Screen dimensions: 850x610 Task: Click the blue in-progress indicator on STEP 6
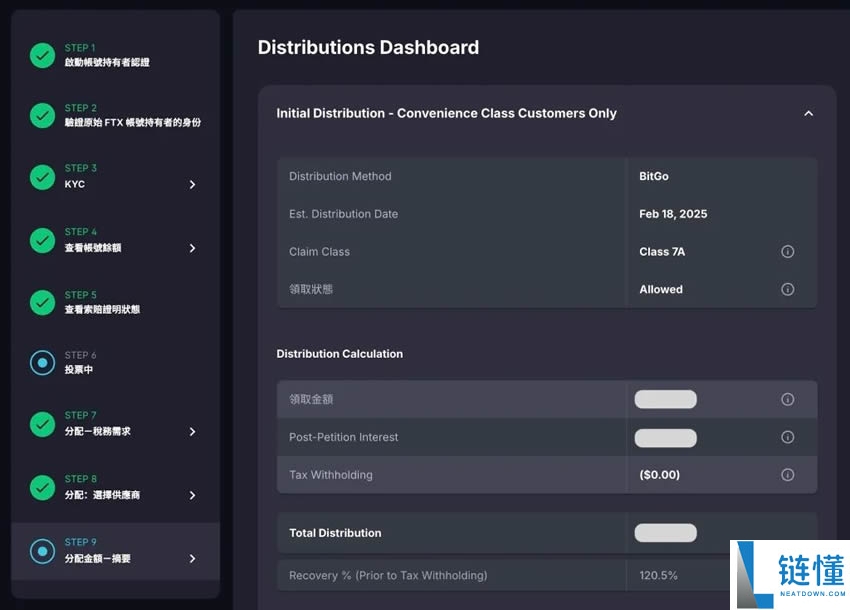pos(42,362)
